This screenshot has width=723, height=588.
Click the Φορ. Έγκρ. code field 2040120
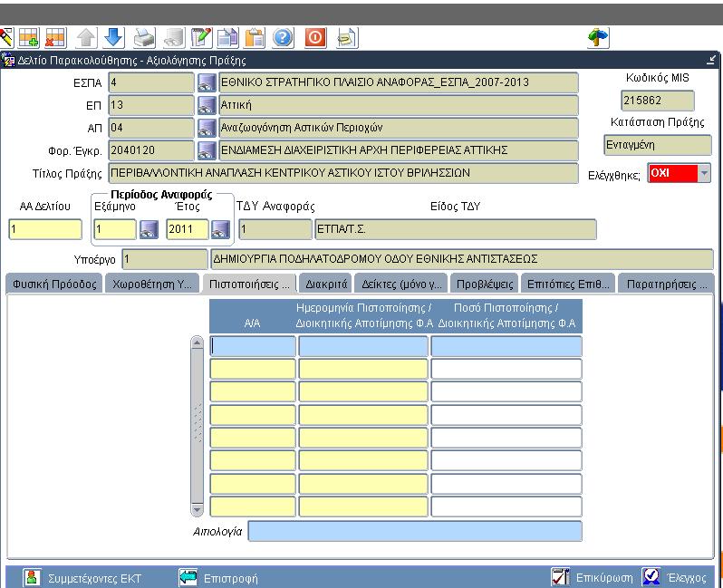click(151, 150)
